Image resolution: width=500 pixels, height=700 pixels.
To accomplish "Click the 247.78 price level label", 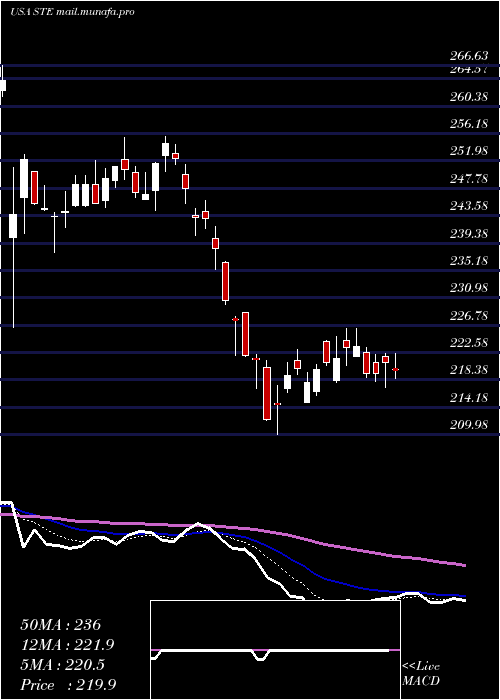I will click(468, 179).
